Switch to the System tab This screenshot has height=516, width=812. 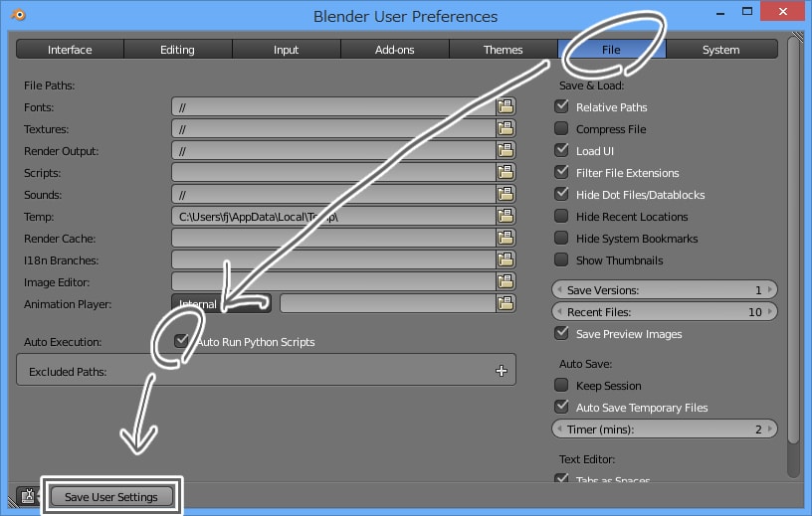point(720,50)
